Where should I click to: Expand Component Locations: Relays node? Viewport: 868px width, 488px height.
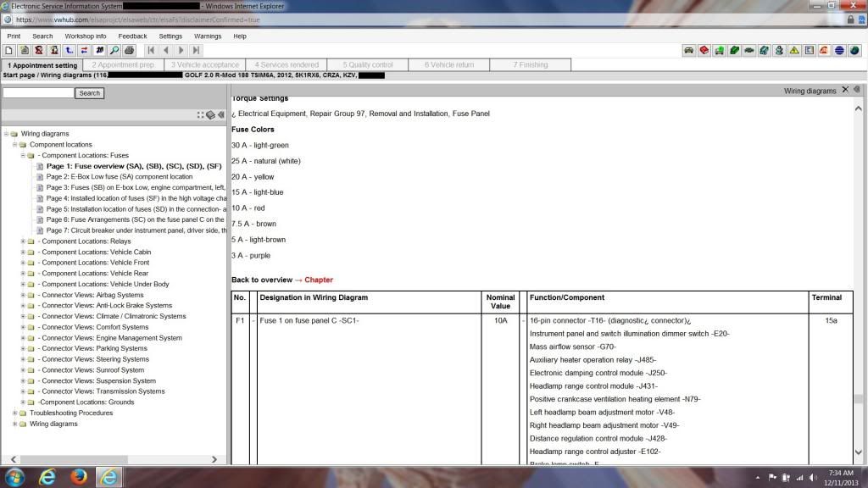point(23,241)
